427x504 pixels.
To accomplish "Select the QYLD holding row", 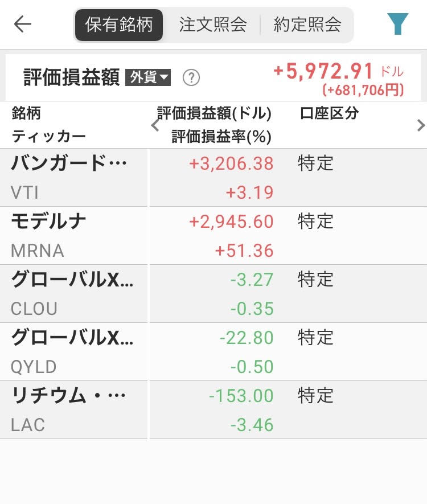I will point(213,352).
